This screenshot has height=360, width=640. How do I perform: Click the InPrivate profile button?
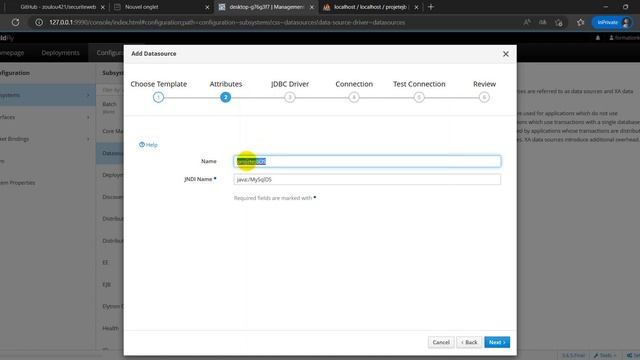click(x=612, y=22)
